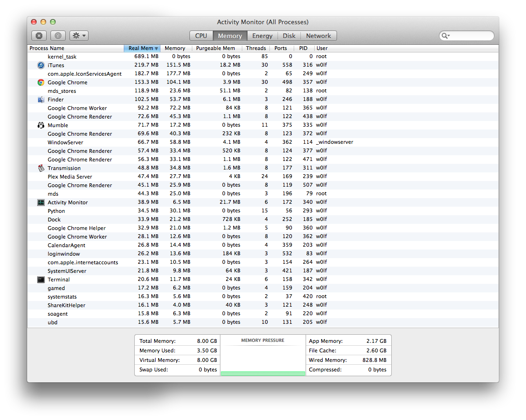
Task: Sort by PID column header
Action: [304, 48]
